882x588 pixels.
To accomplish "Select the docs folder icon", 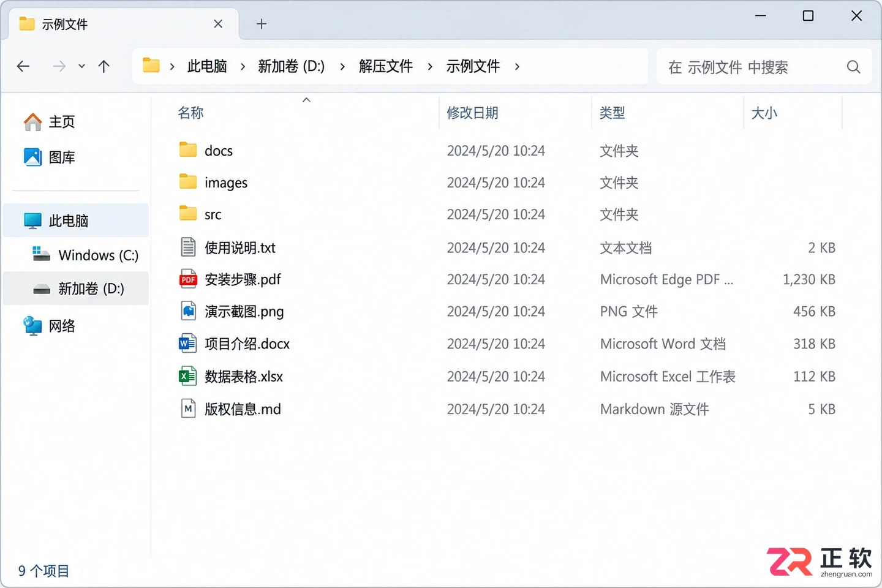I will tap(188, 149).
